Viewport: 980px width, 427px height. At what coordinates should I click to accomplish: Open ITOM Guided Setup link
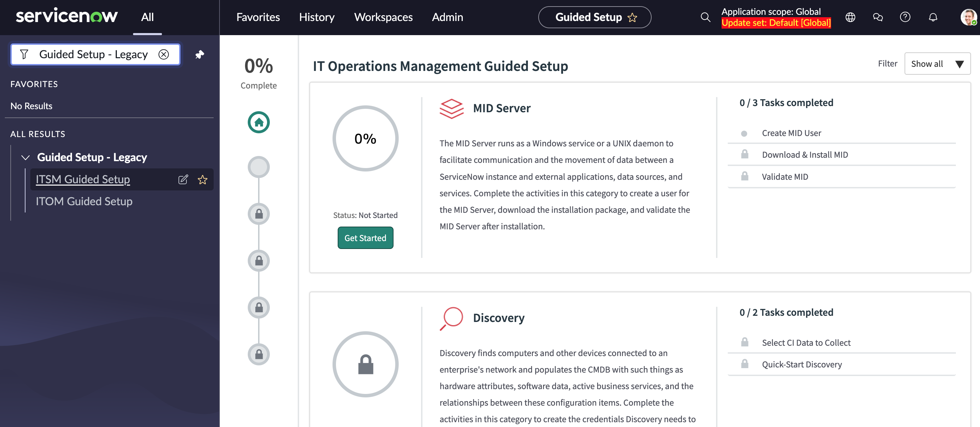click(84, 201)
